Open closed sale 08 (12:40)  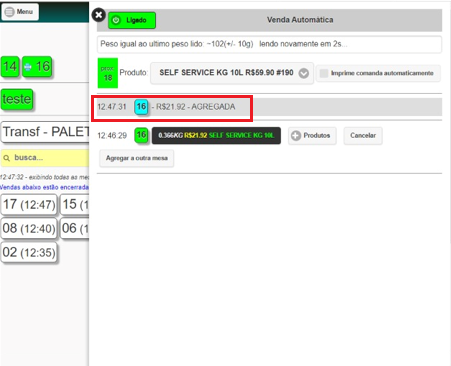pyautogui.click(x=29, y=229)
